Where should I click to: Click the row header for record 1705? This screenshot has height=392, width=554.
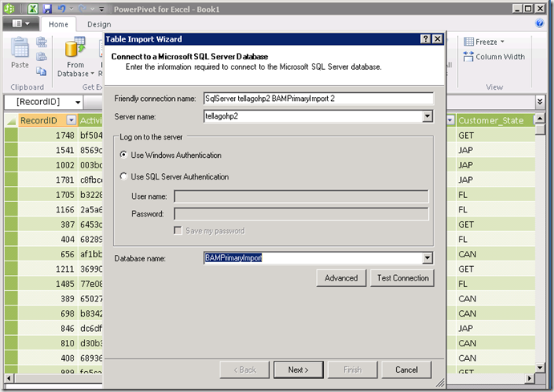11,195
